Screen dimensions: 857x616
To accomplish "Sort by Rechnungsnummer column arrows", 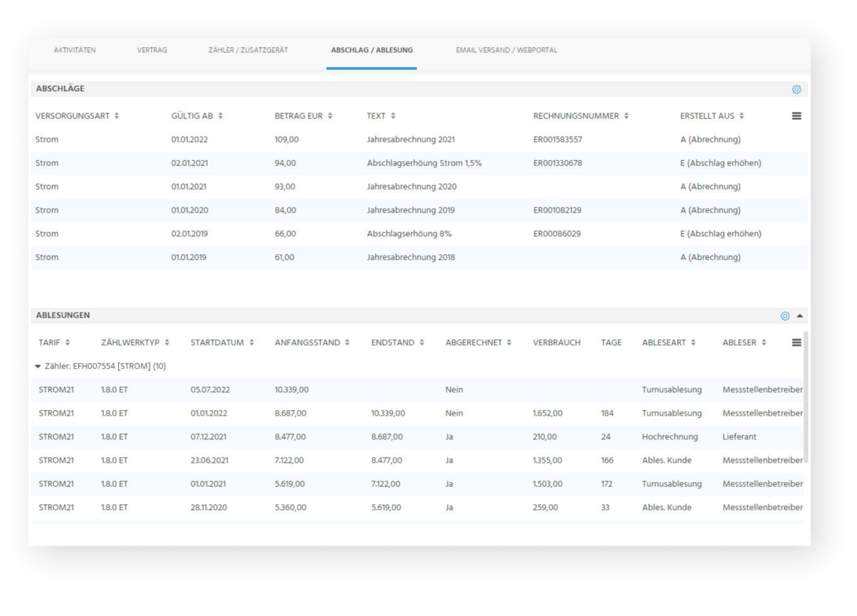I will pos(626,116).
